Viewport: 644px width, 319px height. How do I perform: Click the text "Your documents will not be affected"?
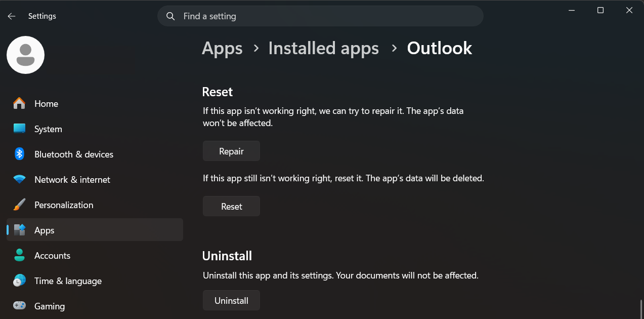point(406,275)
